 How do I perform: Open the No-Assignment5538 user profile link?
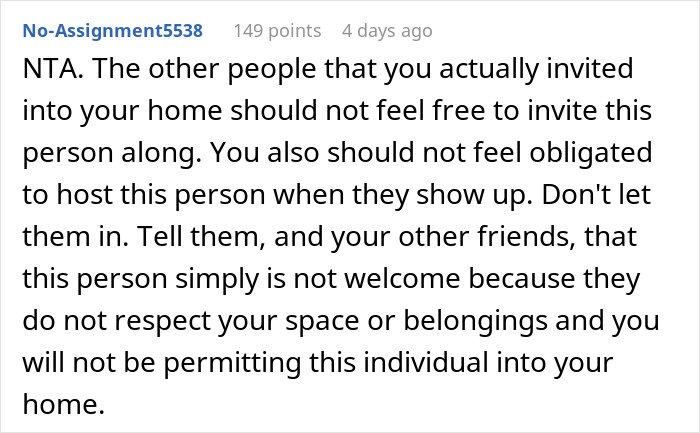tap(112, 31)
